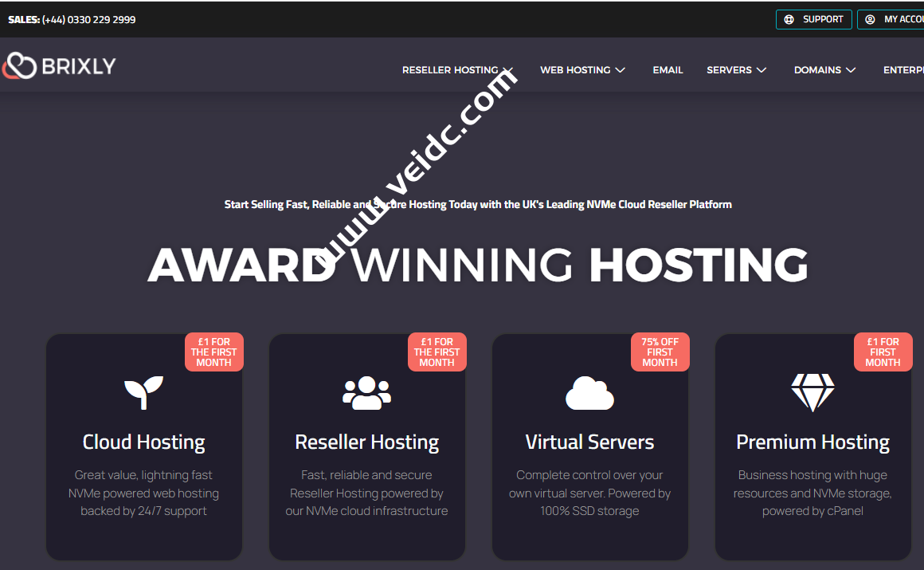Click the lifebuoy icon in Support button
This screenshot has width=924, height=570.
pos(789,19)
